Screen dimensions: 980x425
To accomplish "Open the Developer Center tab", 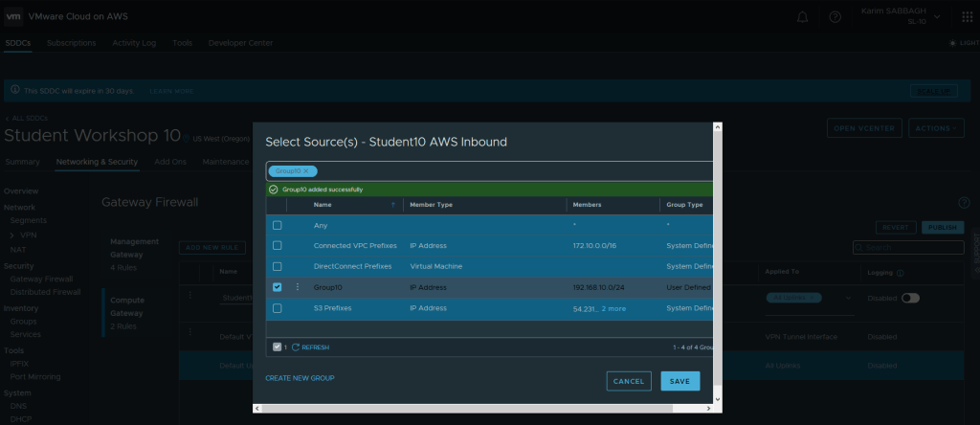I will pyautogui.click(x=240, y=43).
